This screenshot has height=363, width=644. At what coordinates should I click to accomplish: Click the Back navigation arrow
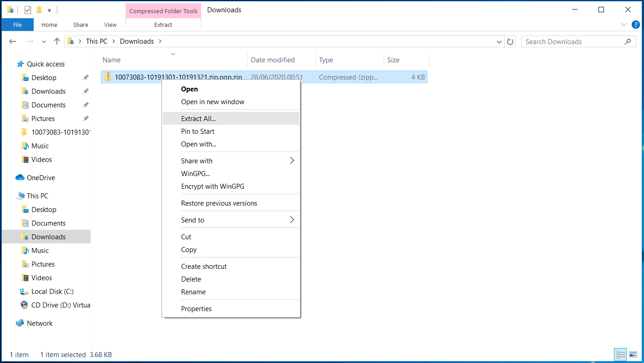click(x=13, y=41)
